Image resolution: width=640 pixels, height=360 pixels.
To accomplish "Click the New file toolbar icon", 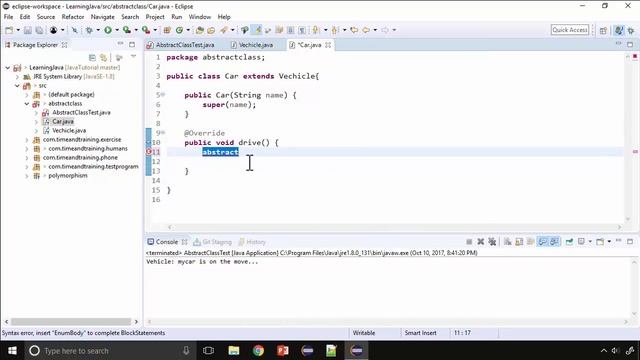I will 9,30.
